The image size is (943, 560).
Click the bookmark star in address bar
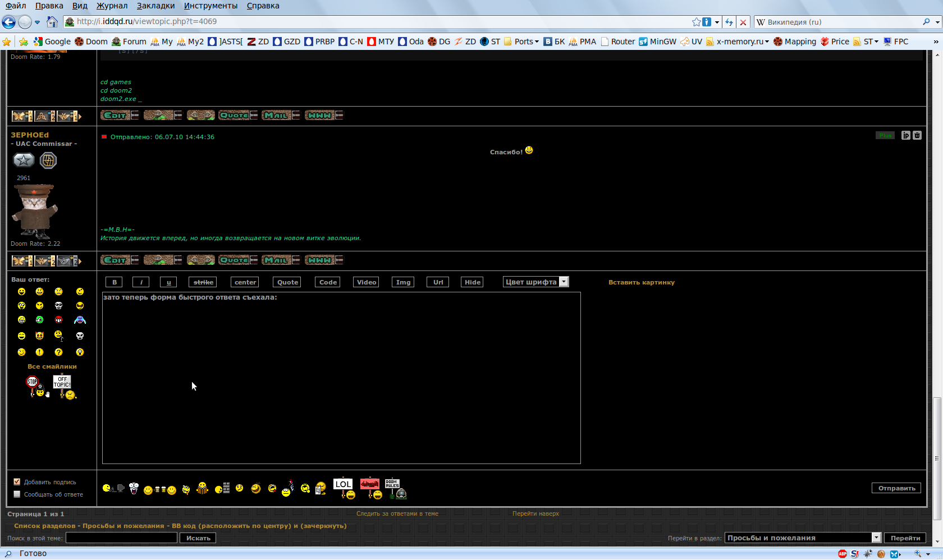coord(697,22)
